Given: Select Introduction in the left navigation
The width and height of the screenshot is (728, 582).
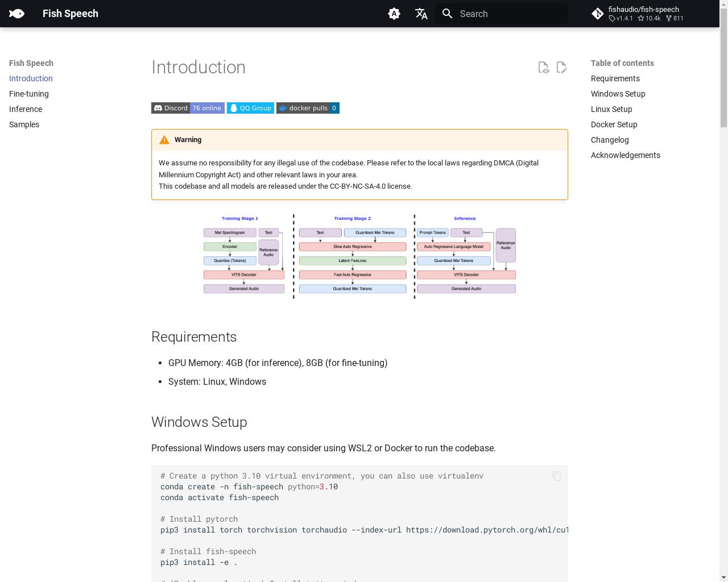Looking at the screenshot, I should click(x=31, y=78).
